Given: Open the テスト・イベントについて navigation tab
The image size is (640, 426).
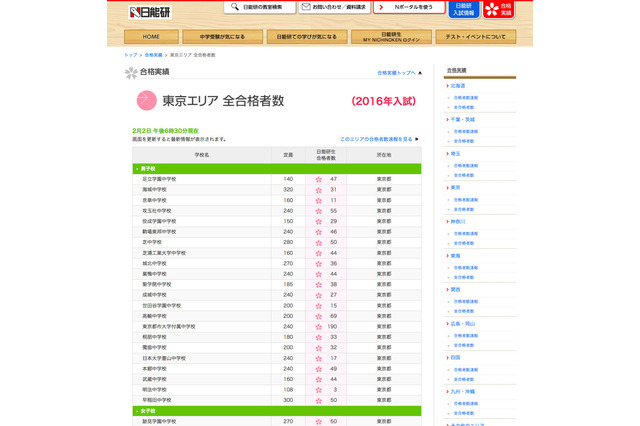Looking at the screenshot, I should click(476, 37).
